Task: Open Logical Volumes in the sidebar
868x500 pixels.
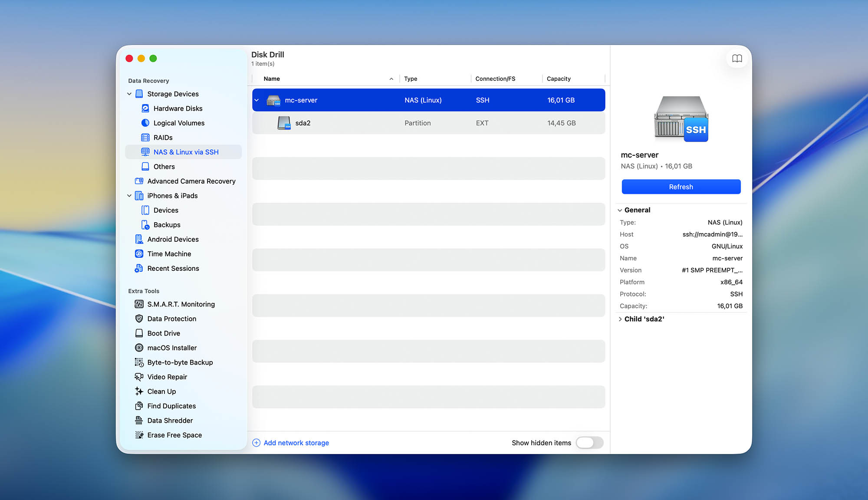Action: [179, 123]
